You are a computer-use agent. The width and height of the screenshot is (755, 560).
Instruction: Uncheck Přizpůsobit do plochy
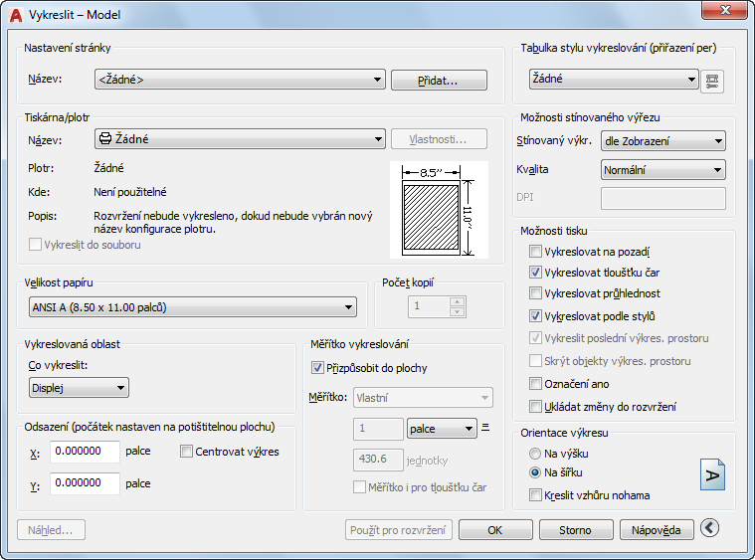317,368
